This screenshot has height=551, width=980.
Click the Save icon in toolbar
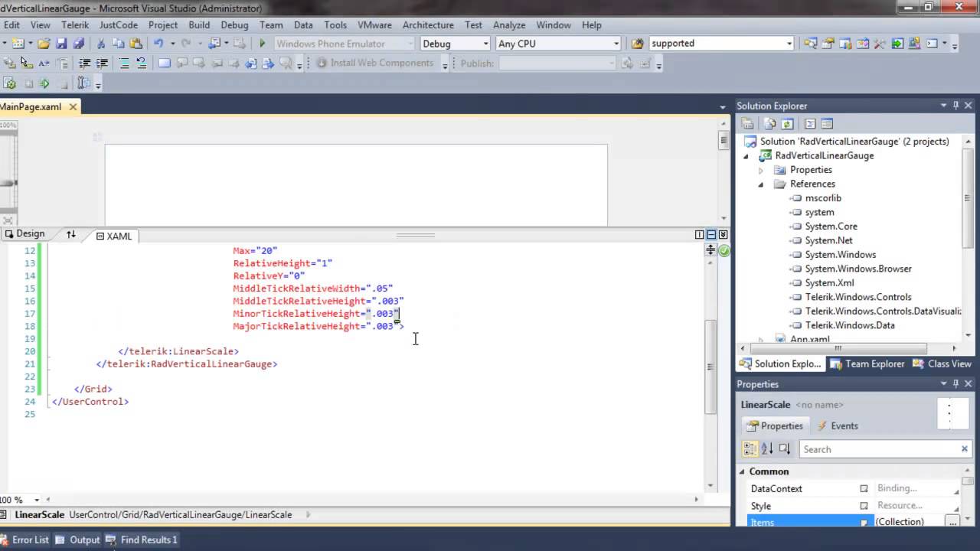pyautogui.click(x=61, y=44)
